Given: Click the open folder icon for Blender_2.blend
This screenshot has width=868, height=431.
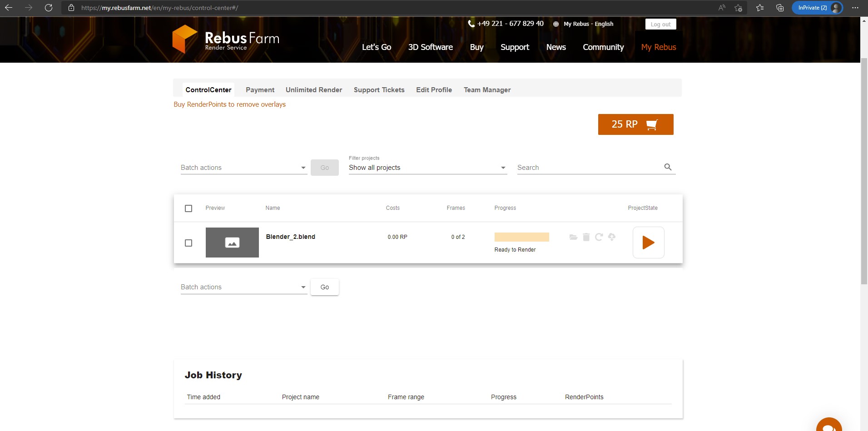Looking at the screenshot, I should [573, 237].
